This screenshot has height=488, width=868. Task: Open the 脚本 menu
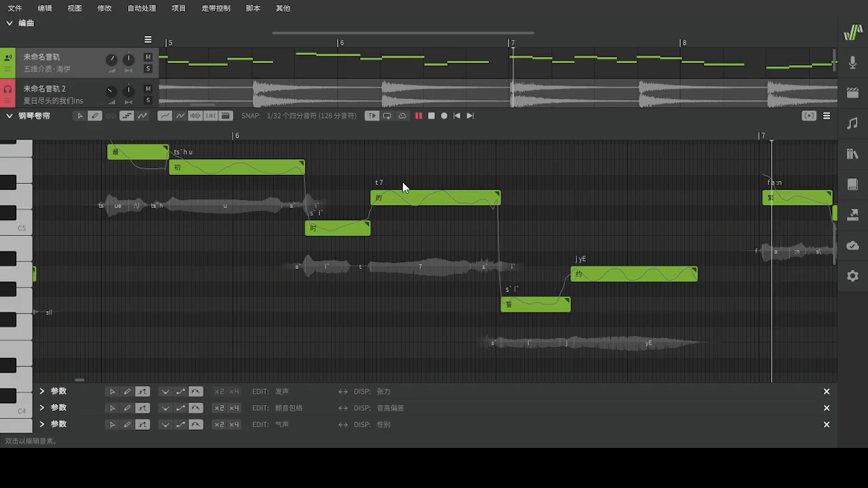pos(253,8)
